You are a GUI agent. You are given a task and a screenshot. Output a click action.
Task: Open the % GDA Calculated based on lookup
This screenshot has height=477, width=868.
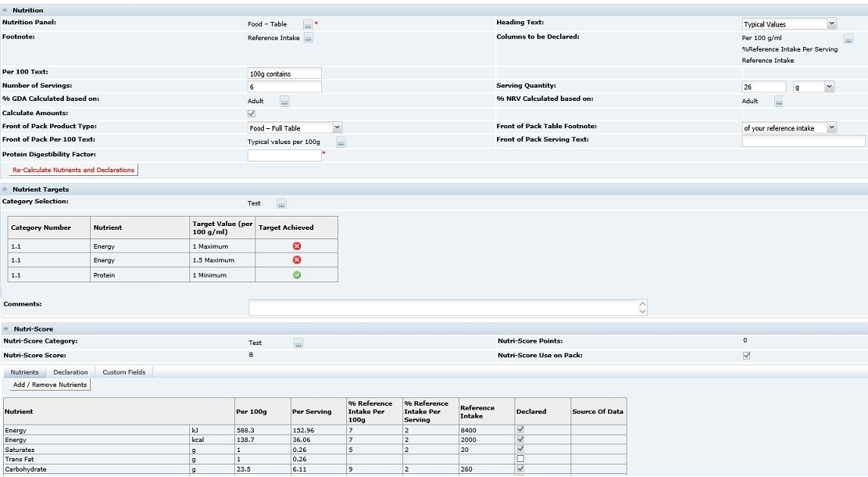click(x=284, y=101)
